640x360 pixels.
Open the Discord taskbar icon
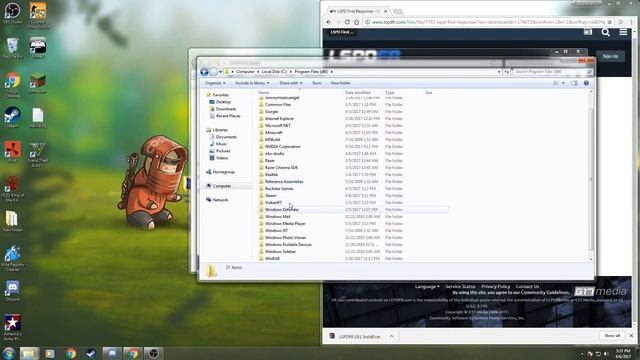click(111, 353)
